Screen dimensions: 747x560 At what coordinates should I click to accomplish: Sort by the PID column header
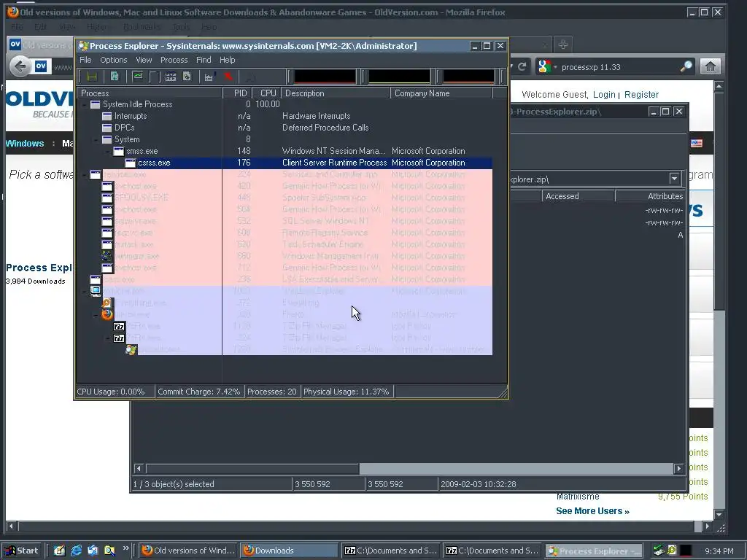click(x=236, y=93)
